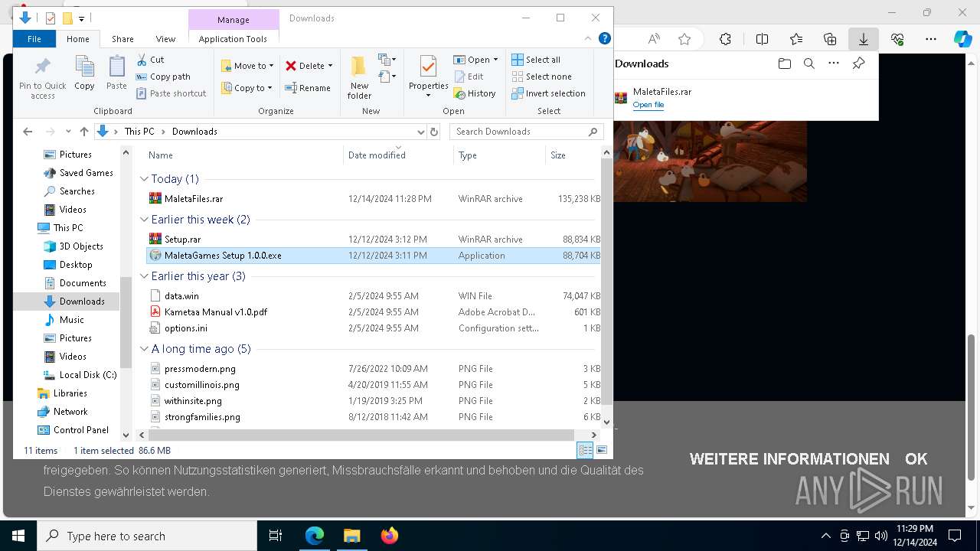This screenshot has width=980, height=551.
Task: Click the file list vertical scrollbar
Action: [606, 283]
